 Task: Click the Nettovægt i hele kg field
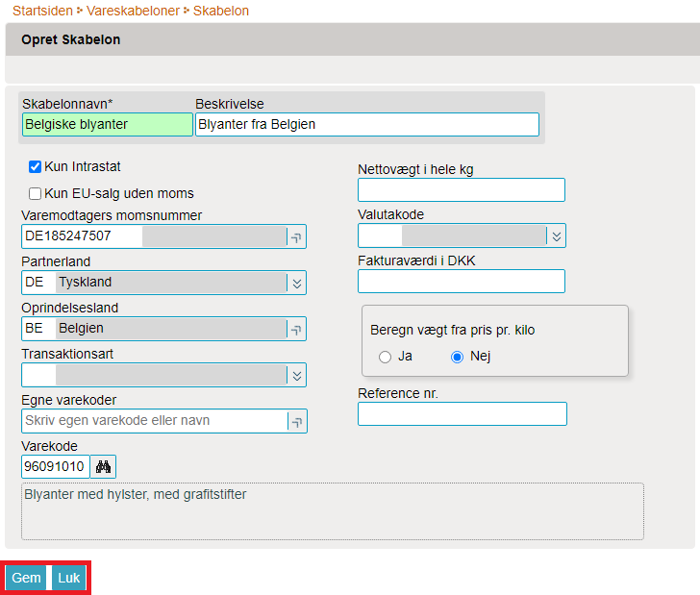(462, 189)
